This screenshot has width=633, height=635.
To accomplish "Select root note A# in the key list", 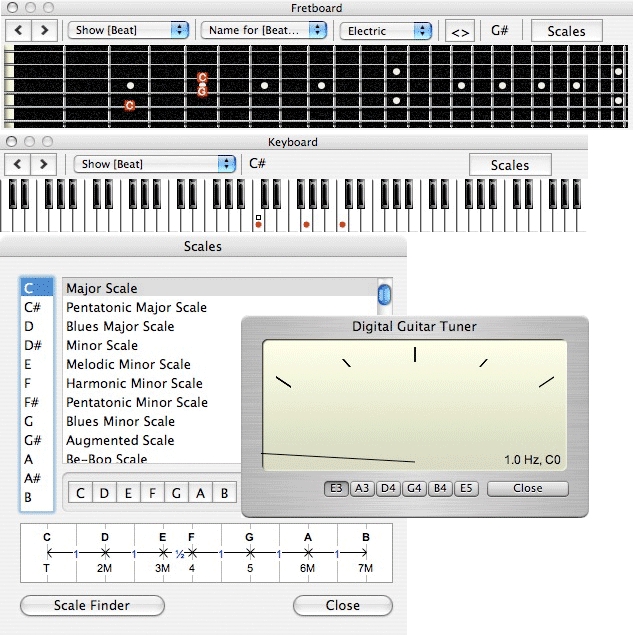I will 37,479.
